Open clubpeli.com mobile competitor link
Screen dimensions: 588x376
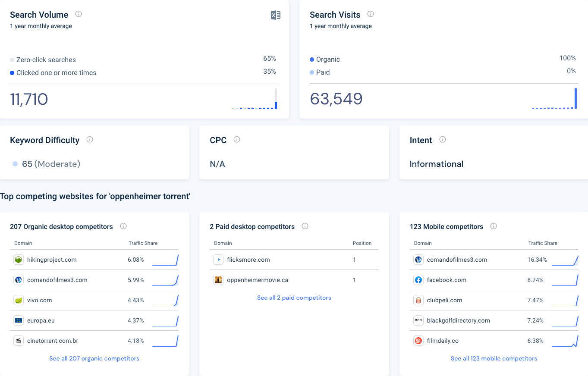[444, 300]
